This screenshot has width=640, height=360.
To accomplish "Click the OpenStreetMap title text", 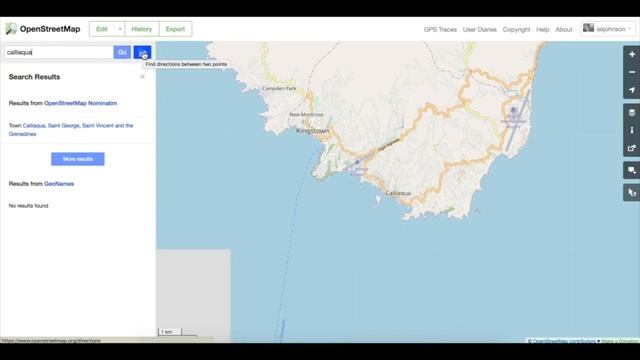I will coord(50,29).
